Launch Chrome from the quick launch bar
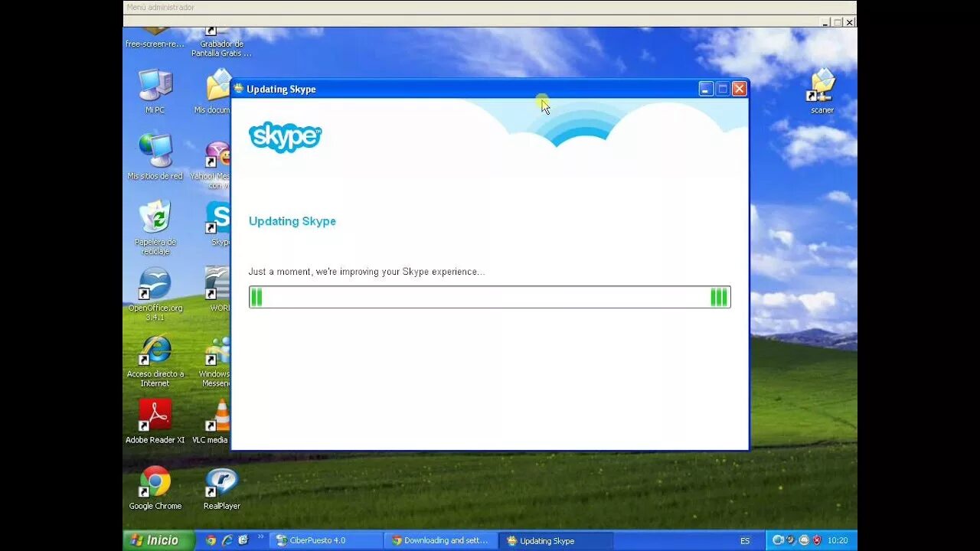This screenshot has height=551, width=980. (211, 540)
